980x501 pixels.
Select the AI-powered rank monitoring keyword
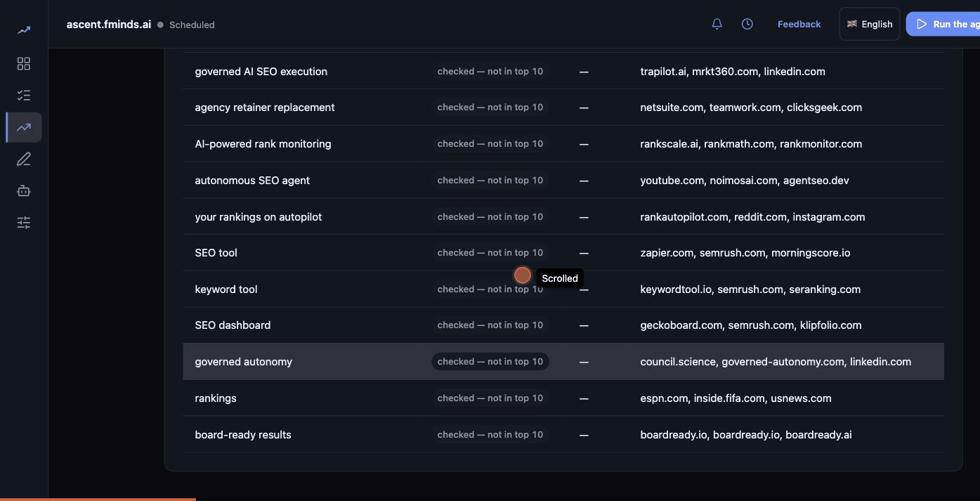(263, 144)
